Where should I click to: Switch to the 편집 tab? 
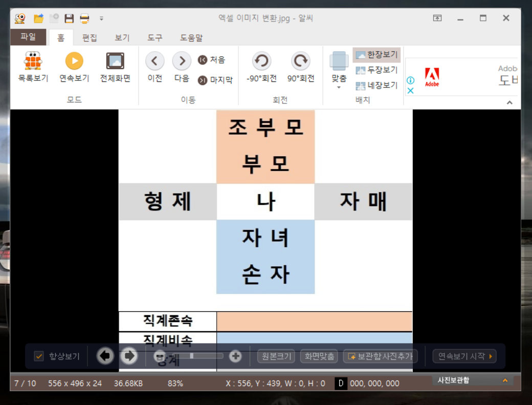click(x=89, y=37)
